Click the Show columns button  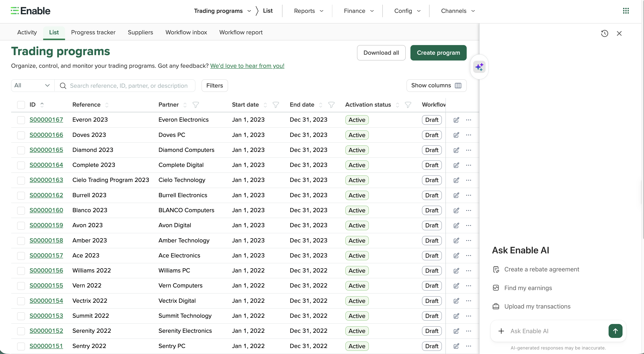click(x=436, y=85)
